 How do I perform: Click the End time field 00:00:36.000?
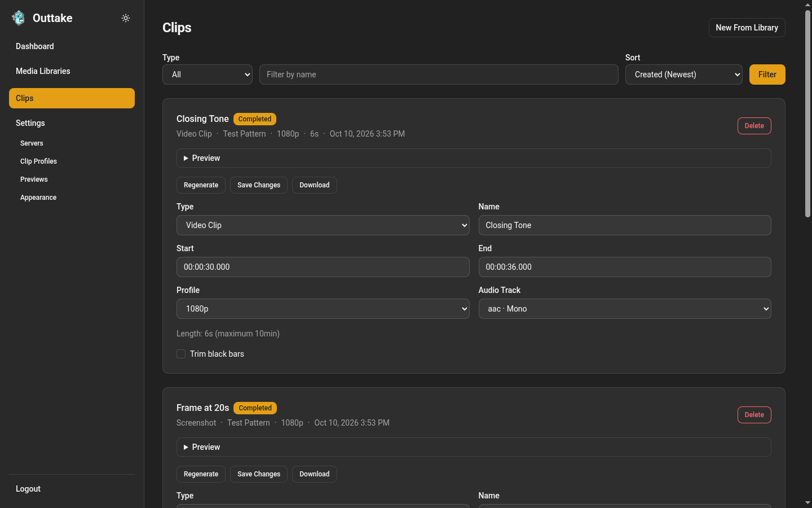pyautogui.click(x=625, y=267)
